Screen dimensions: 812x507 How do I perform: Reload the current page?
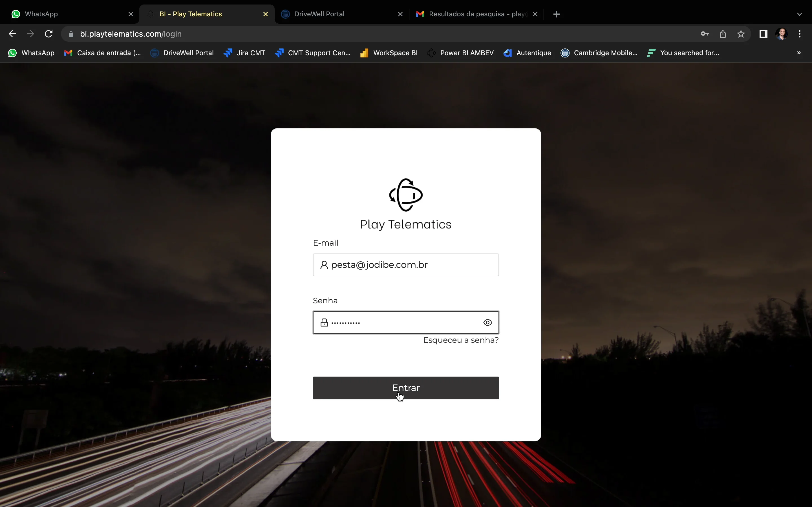48,34
